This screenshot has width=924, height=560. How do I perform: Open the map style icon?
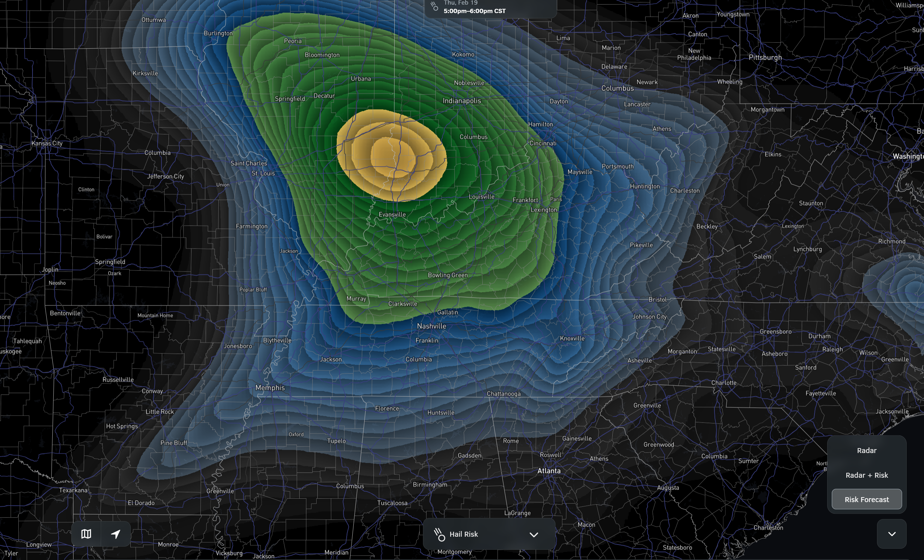(x=86, y=534)
